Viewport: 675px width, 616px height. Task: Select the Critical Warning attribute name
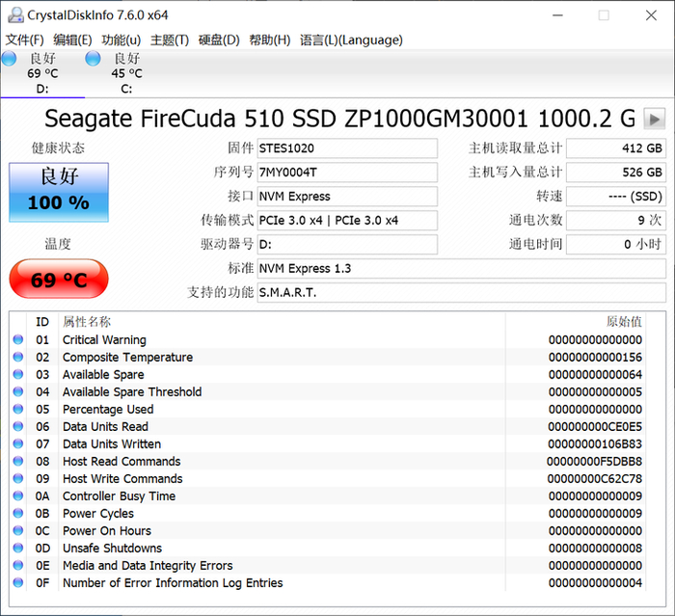[104, 340]
